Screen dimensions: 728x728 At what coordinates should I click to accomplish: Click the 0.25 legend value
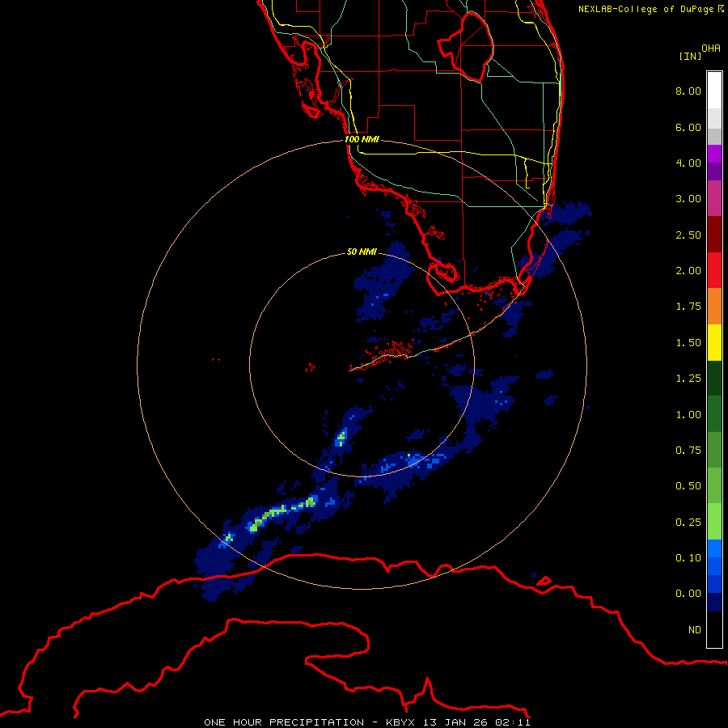click(x=688, y=523)
